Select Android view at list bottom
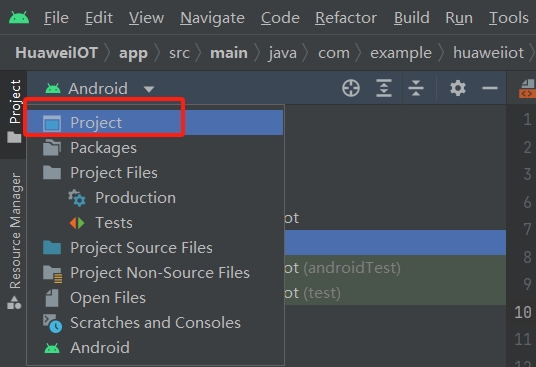Image resolution: width=536 pixels, height=367 pixels. click(155, 348)
